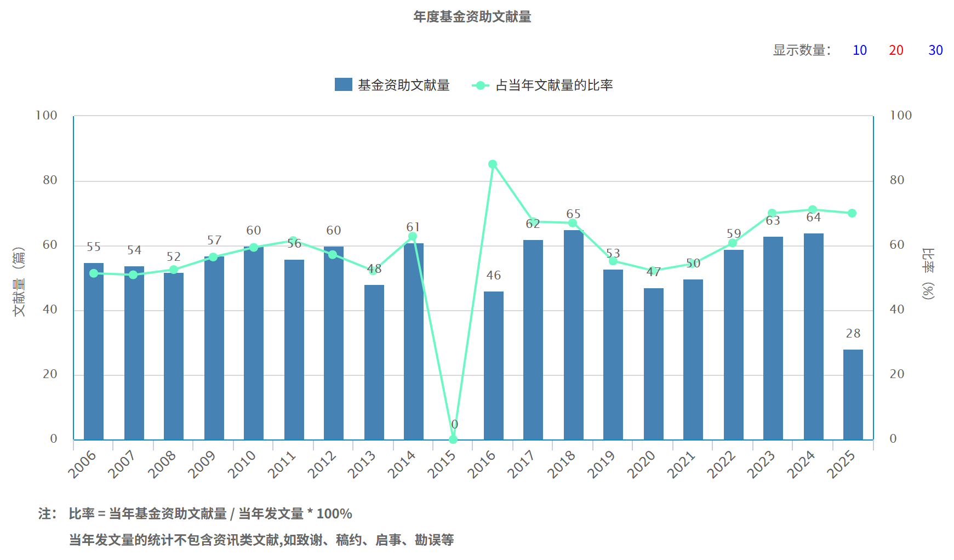Click the 2018 bar labeled 65
The image size is (954, 560).
573,335
